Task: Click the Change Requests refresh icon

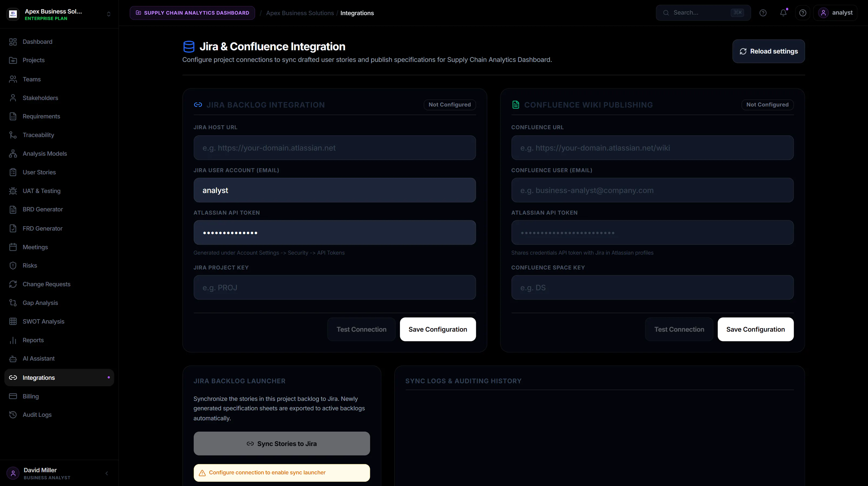Action: pyautogui.click(x=13, y=284)
